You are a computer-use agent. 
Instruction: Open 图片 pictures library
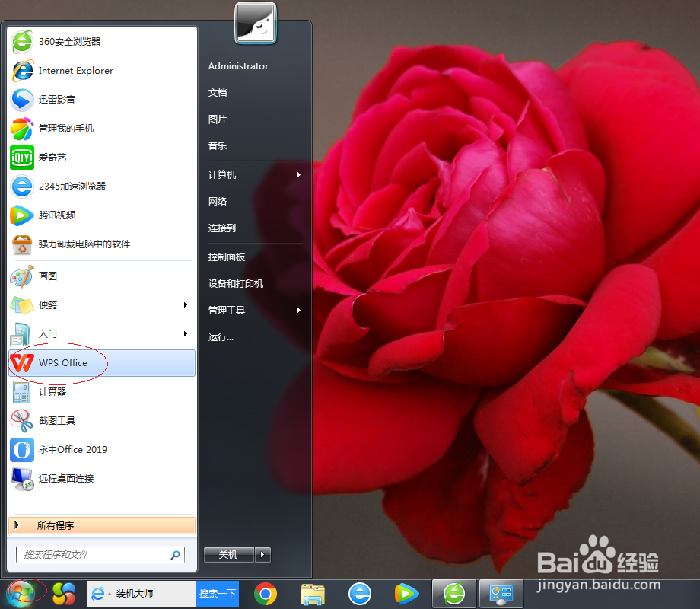[x=218, y=120]
